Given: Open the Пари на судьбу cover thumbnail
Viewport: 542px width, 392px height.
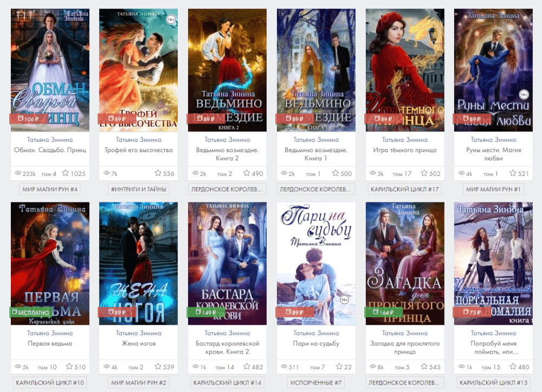Looking at the screenshot, I should pyautogui.click(x=316, y=264).
